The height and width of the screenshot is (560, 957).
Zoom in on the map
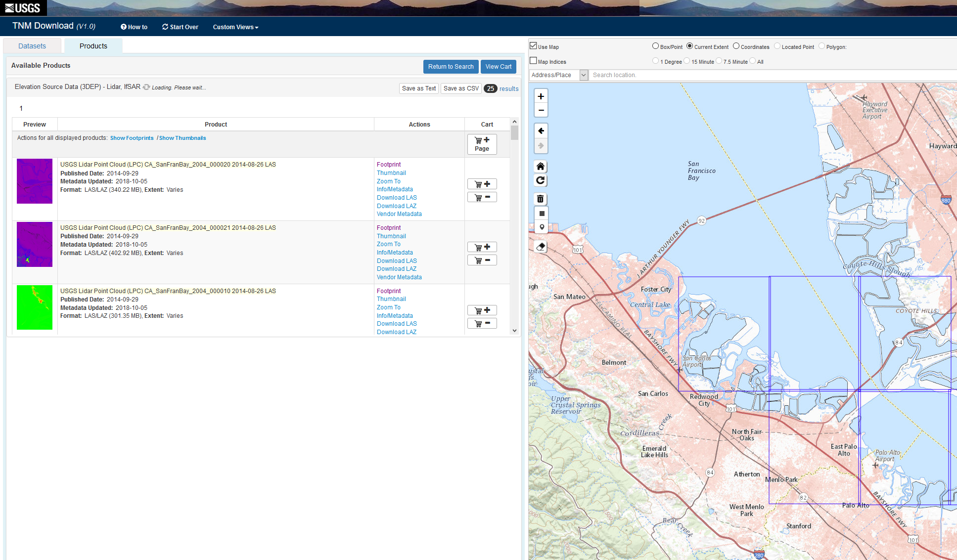click(x=541, y=96)
